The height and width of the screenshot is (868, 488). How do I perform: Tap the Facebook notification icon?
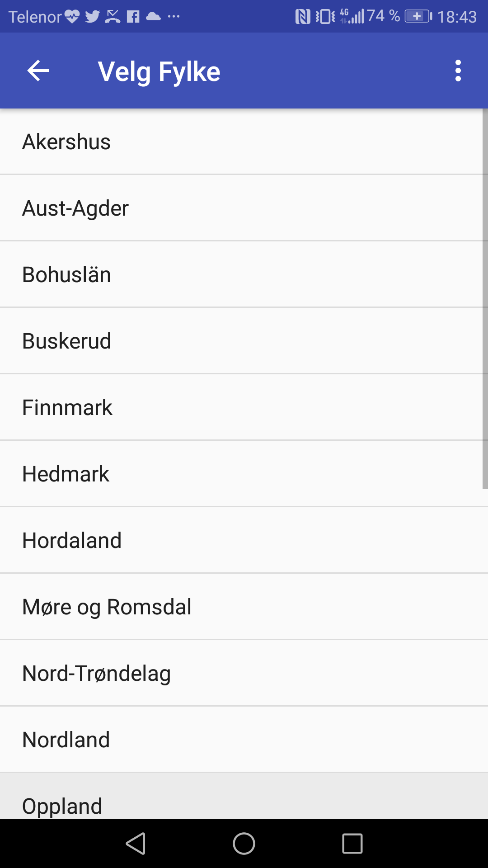pos(133,17)
